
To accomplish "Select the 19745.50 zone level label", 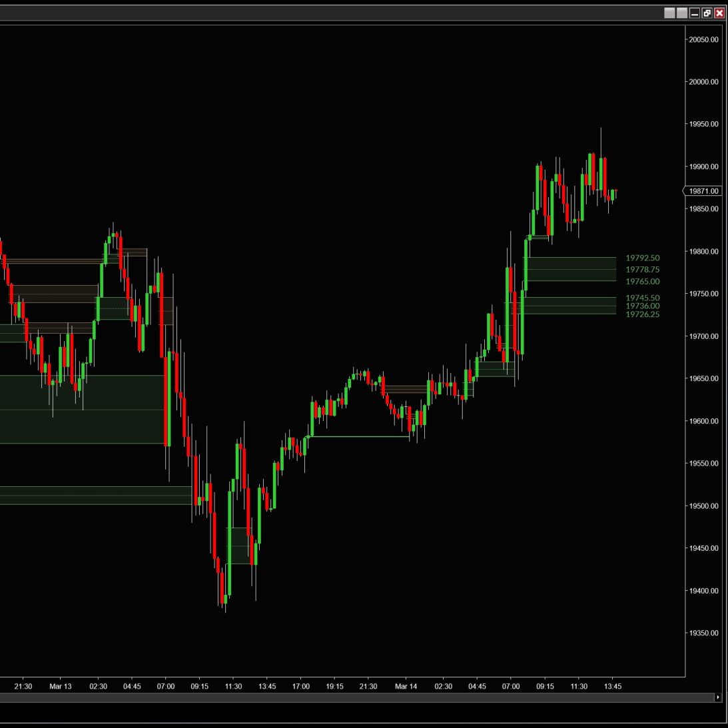I will pos(642,298).
